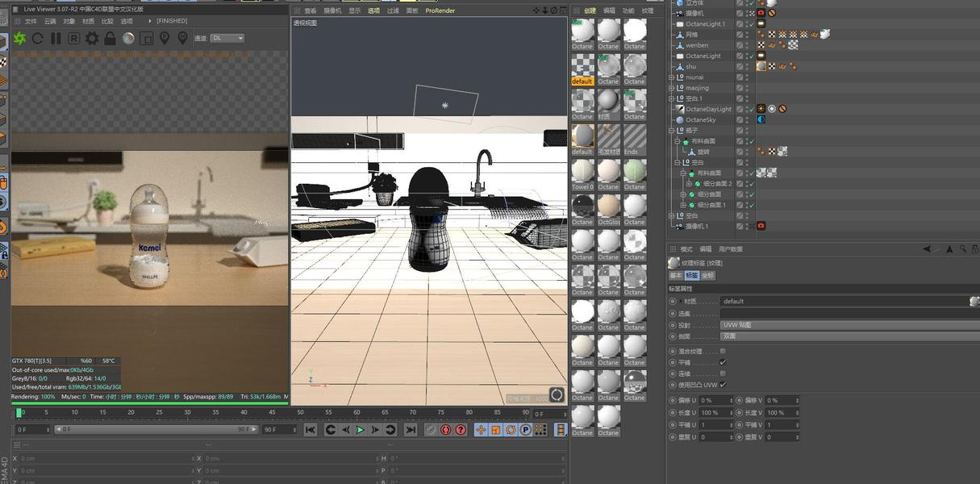Open the DL channel dropdown
The image size is (980, 484).
[227, 38]
